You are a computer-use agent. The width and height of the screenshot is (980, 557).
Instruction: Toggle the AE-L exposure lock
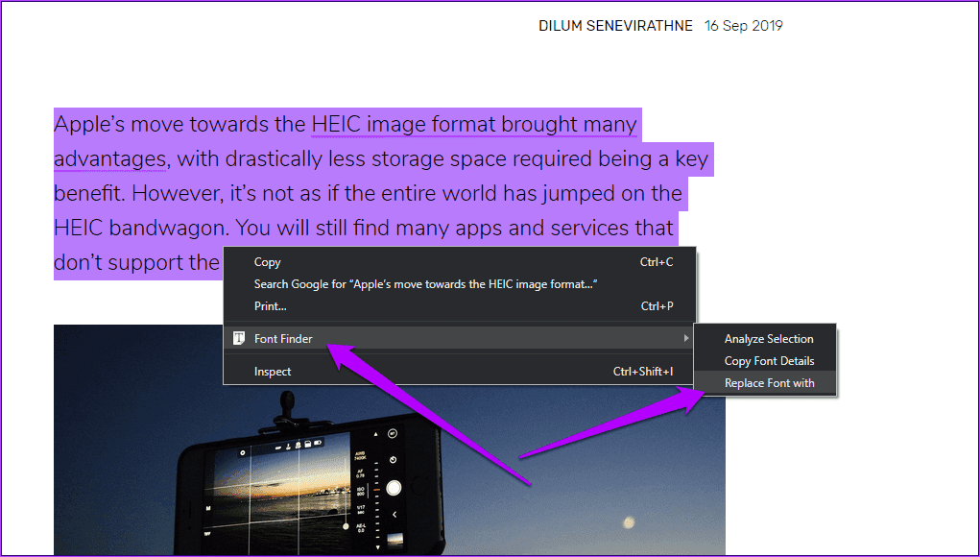(x=361, y=526)
